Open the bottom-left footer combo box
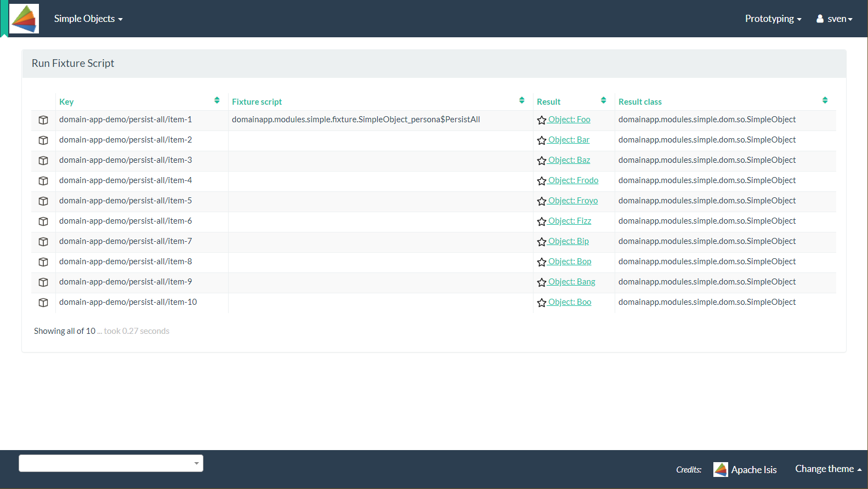This screenshot has width=868, height=489. coord(111,463)
